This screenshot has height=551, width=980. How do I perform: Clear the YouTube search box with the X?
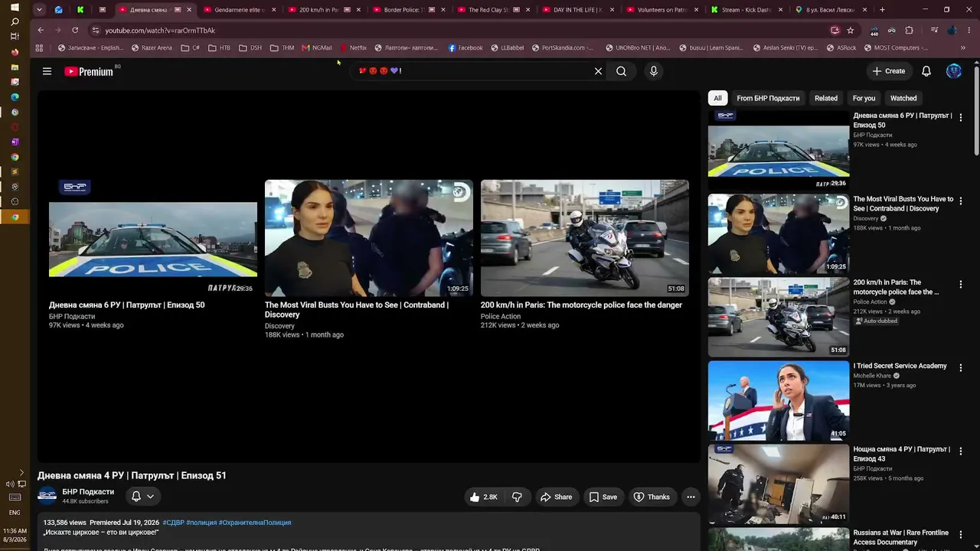coord(598,71)
